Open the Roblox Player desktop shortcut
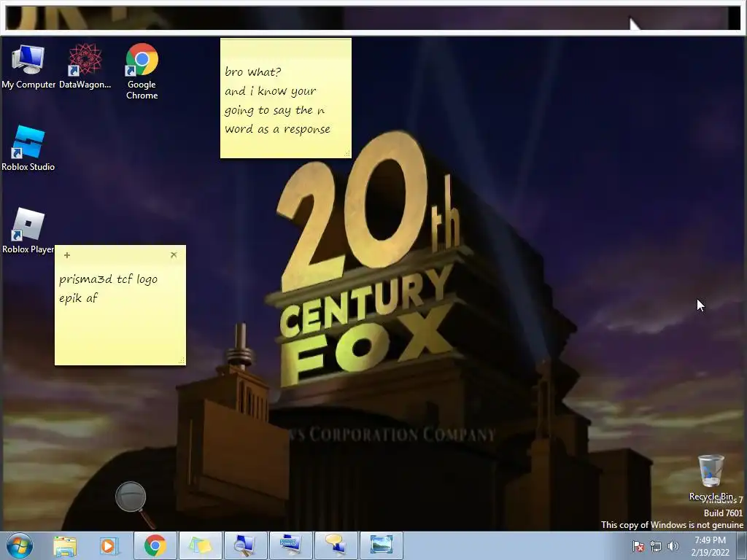Viewport: 747px width, 560px height. 28,230
